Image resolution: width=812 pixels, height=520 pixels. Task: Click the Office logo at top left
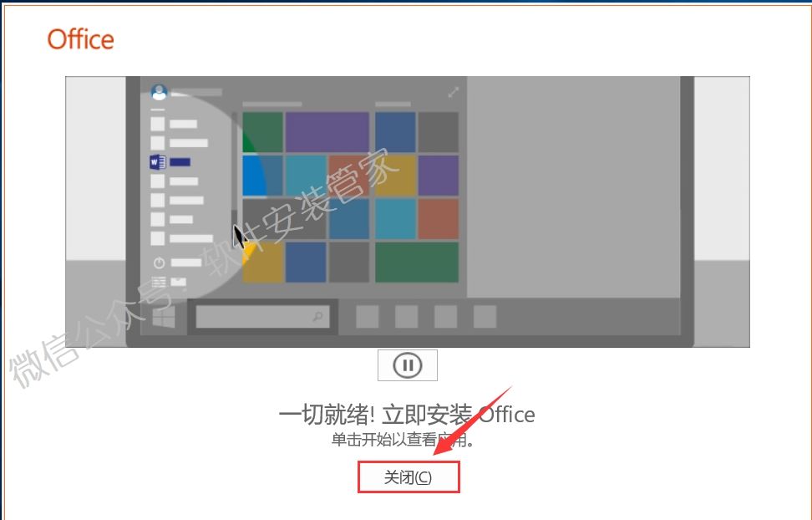point(80,38)
